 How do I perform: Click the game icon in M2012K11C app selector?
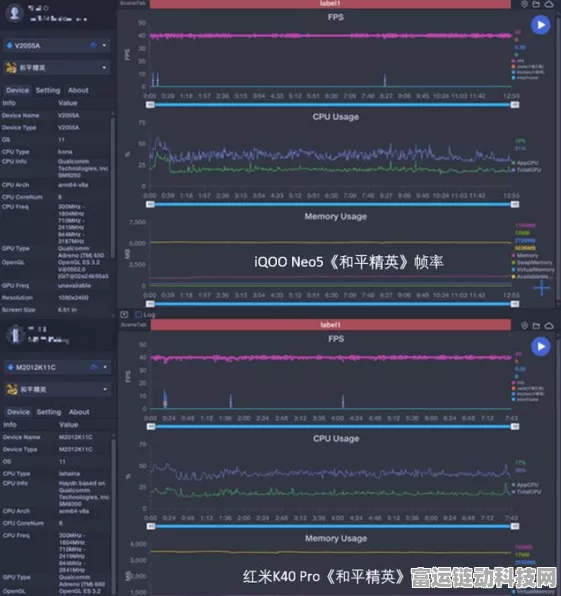point(12,389)
